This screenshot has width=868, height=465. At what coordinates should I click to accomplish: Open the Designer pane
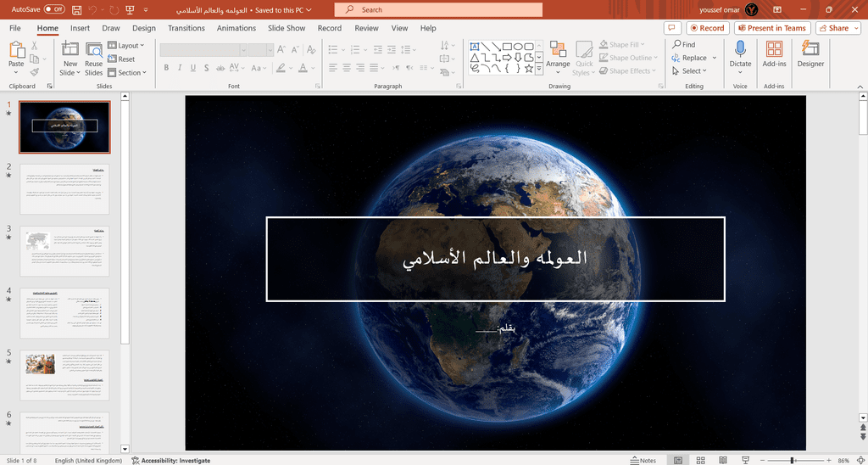(x=810, y=53)
